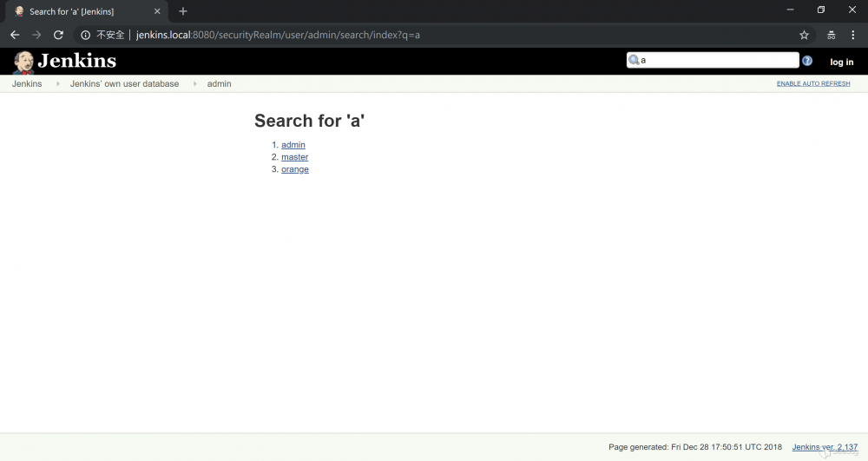Image resolution: width=868 pixels, height=461 pixels.
Task: Minimize the browser window
Action: [x=790, y=10]
